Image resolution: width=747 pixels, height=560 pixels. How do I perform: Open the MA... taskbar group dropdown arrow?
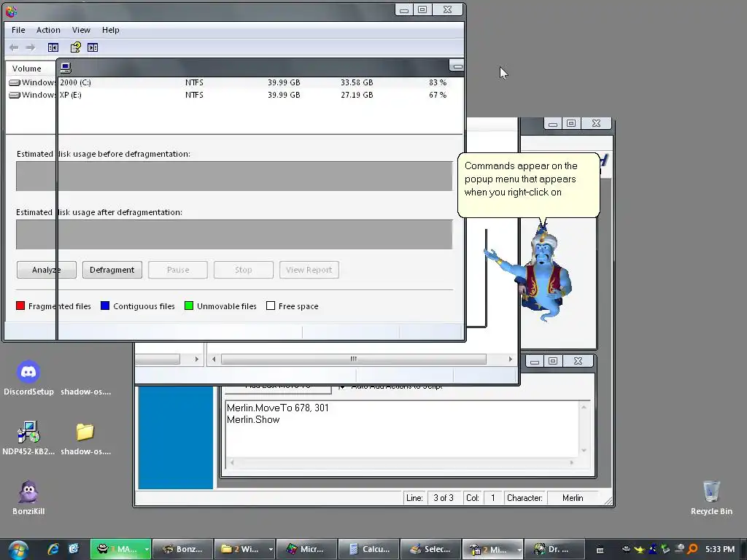147,549
